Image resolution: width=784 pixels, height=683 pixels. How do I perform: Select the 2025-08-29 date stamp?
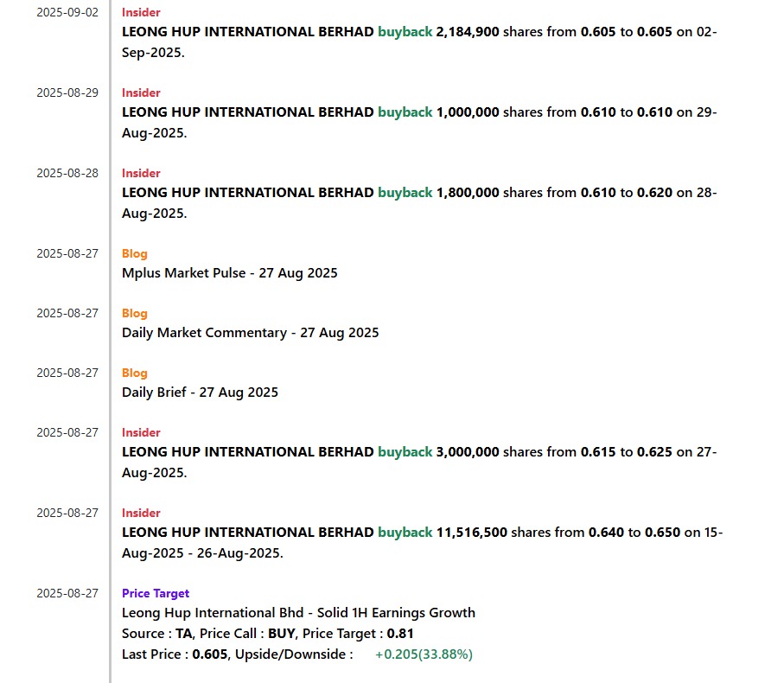[67, 93]
